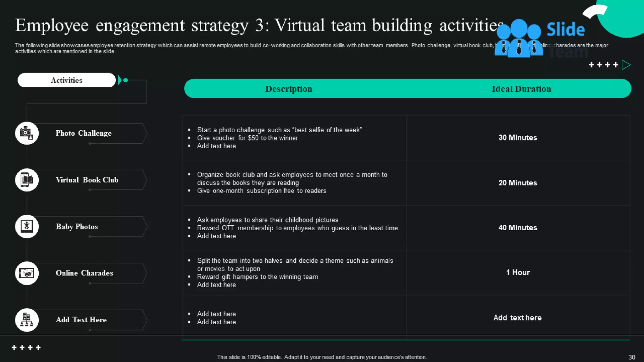644x362 pixels.
Task: Select the Description column header
Action: click(x=289, y=89)
